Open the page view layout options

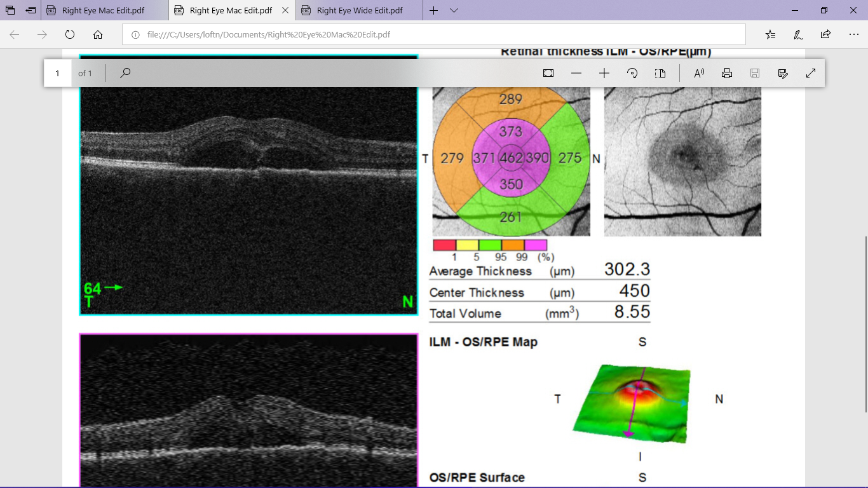[x=660, y=73]
